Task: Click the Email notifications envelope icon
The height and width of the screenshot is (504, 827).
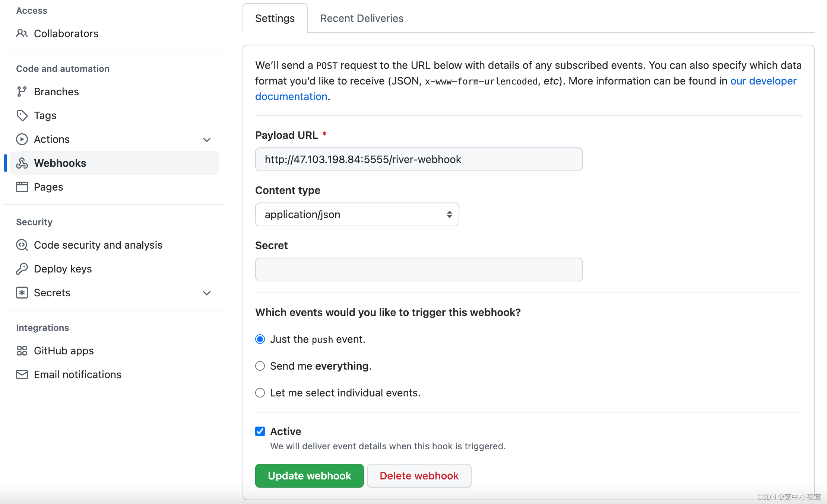Action: pos(22,374)
